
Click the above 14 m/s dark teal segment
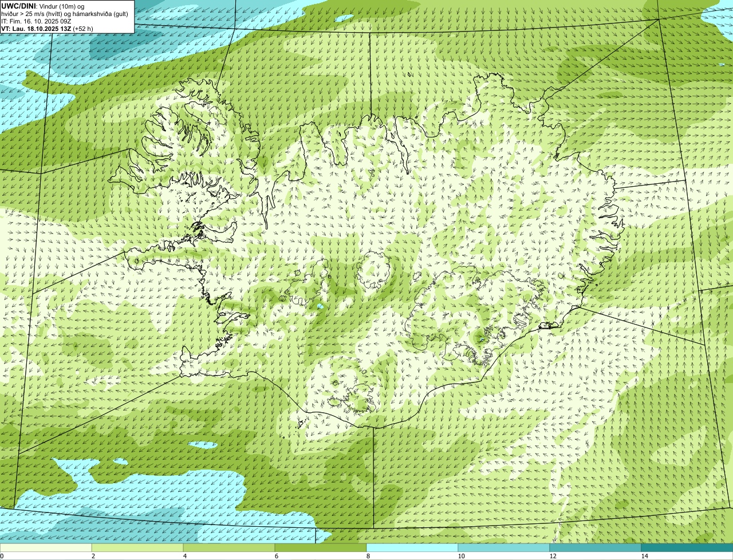click(687, 547)
